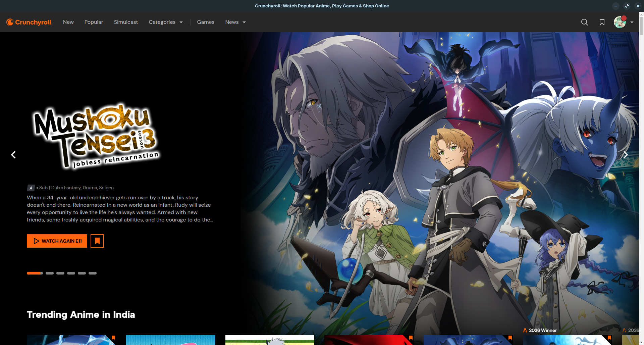Image resolution: width=644 pixels, height=345 pixels.
Task: Close the Crunchyroll window
Action: tap(638, 6)
